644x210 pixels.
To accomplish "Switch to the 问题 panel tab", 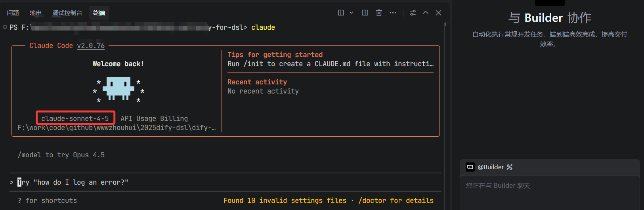I will [x=13, y=13].
